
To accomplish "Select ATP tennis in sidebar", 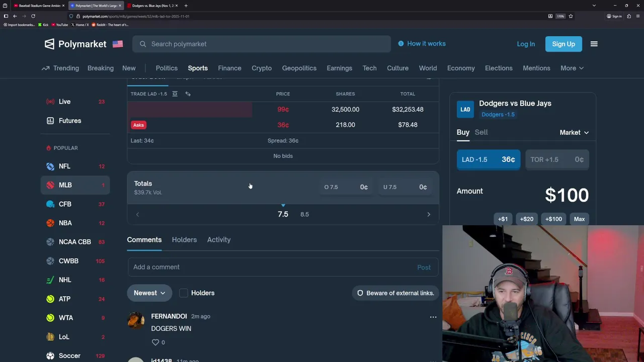I will coord(75,299).
